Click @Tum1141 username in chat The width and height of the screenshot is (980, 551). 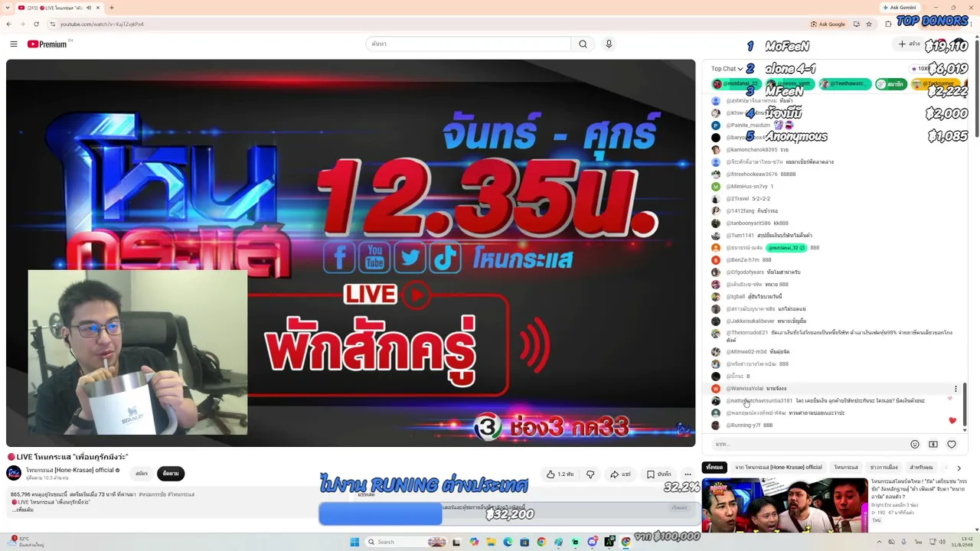740,236
